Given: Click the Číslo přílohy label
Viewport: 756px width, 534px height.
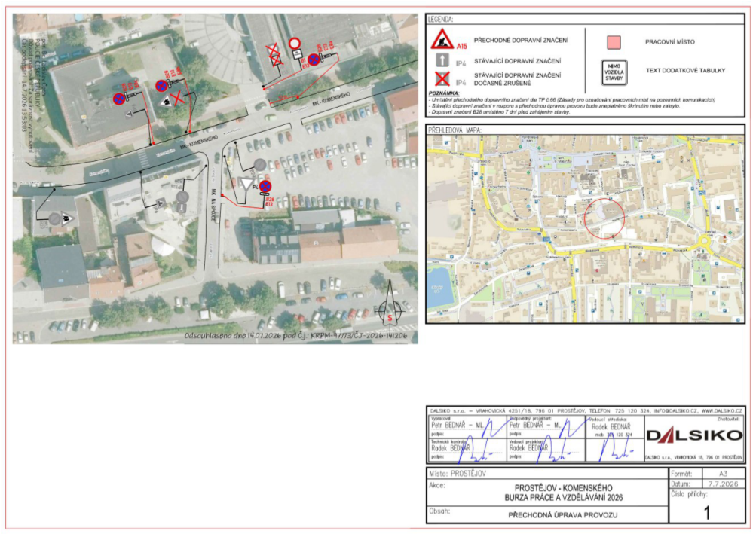Looking at the screenshot, I should [689, 494].
